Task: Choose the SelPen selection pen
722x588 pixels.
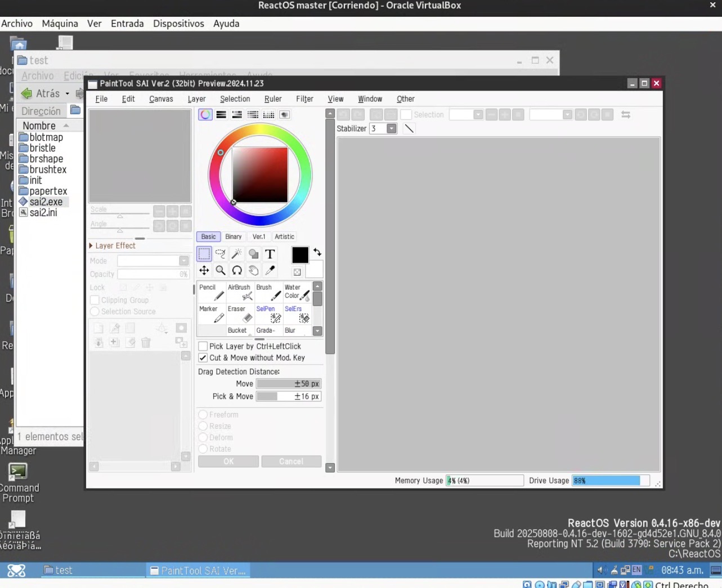Action: coord(268,314)
